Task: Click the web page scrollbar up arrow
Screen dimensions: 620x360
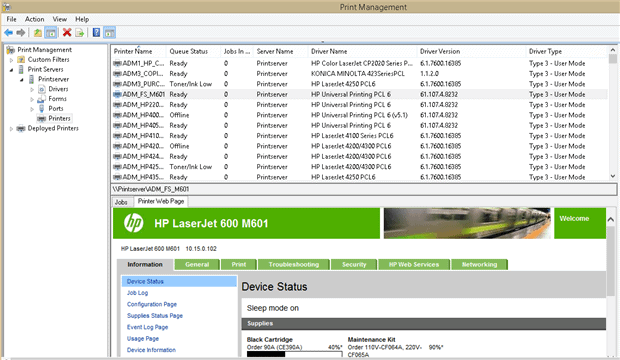Action: (611, 219)
